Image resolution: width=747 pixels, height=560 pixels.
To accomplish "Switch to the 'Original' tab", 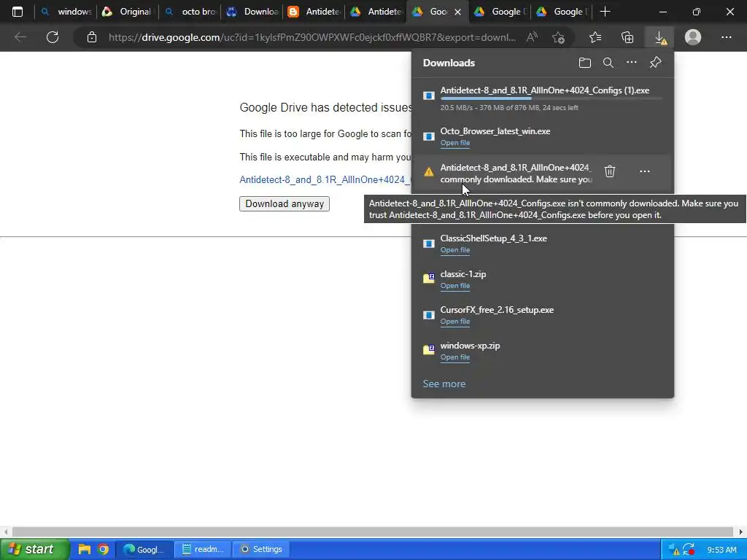I will pyautogui.click(x=127, y=12).
